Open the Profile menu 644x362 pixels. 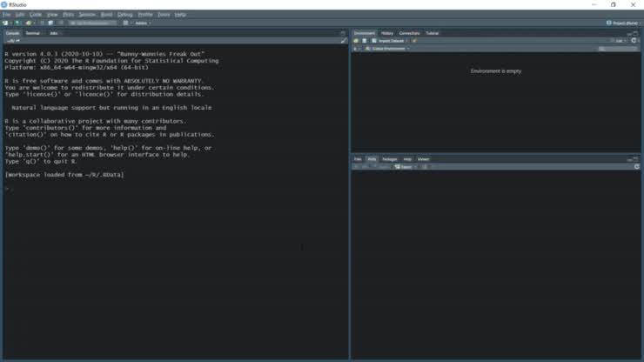pos(145,15)
